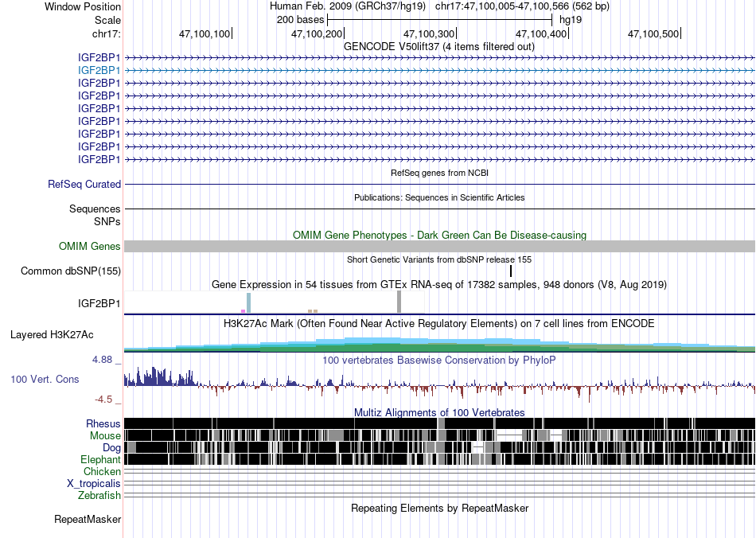Click the Elephant alignment label

tap(100, 459)
